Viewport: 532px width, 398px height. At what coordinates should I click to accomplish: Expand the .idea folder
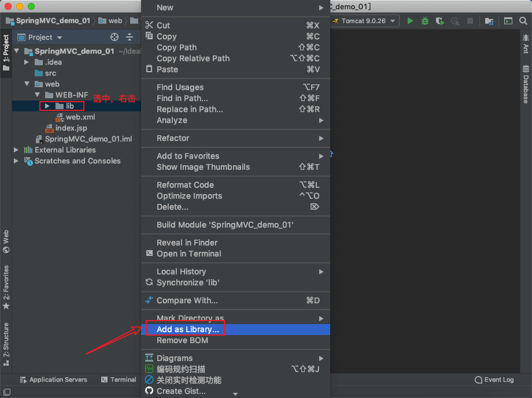click(x=27, y=62)
